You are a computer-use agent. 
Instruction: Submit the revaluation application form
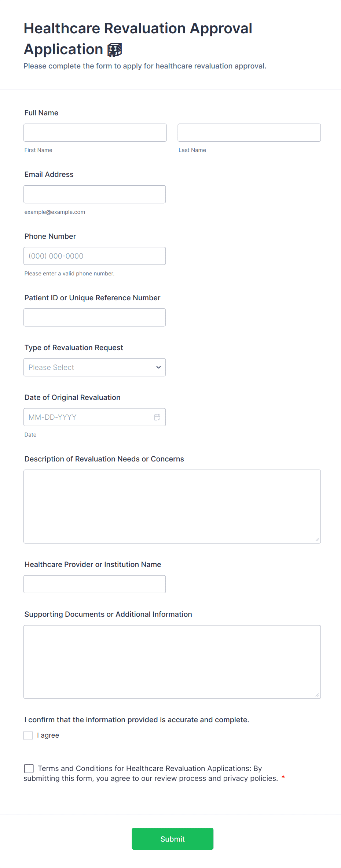click(172, 839)
